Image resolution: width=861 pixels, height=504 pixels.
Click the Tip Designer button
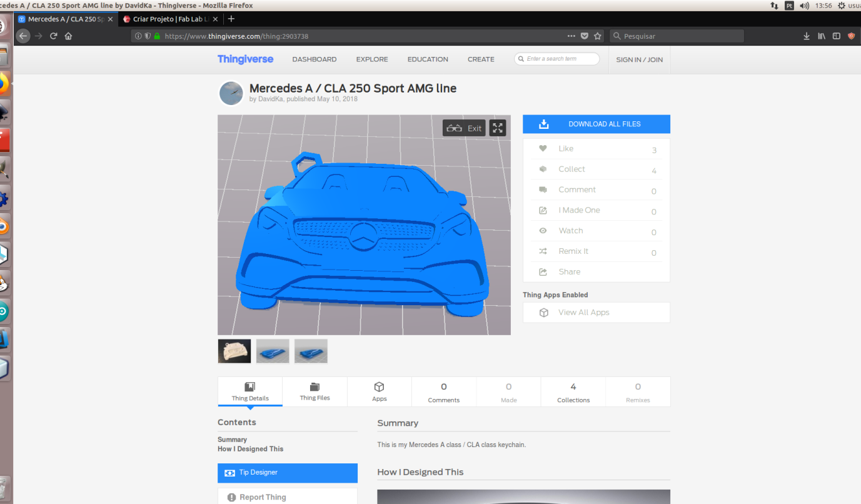pos(288,473)
